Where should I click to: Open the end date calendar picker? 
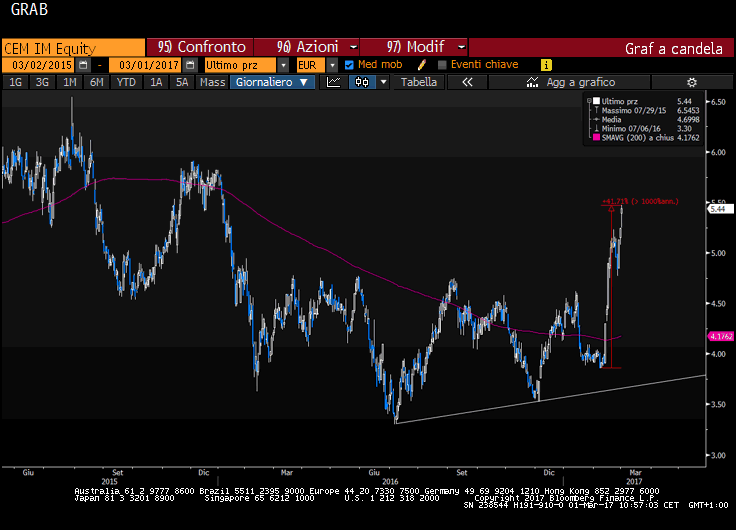tap(190, 65)
